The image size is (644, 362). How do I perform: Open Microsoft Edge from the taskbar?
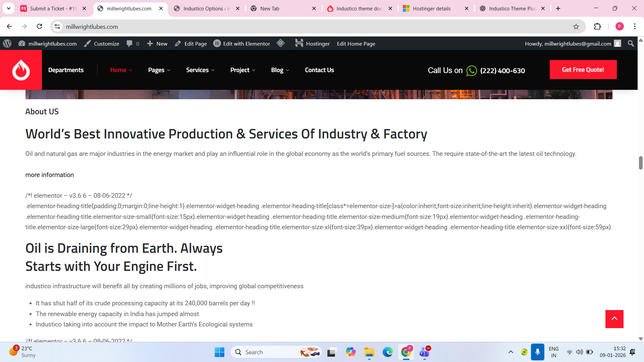click(387, 352)
